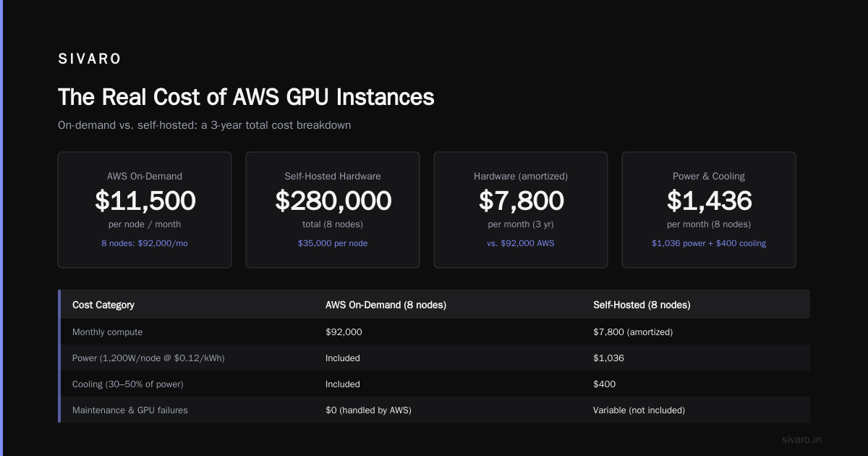Click the $11,500 figure
Image resolution: width=868 pixels, height=456 pixels.
(145, 200)
